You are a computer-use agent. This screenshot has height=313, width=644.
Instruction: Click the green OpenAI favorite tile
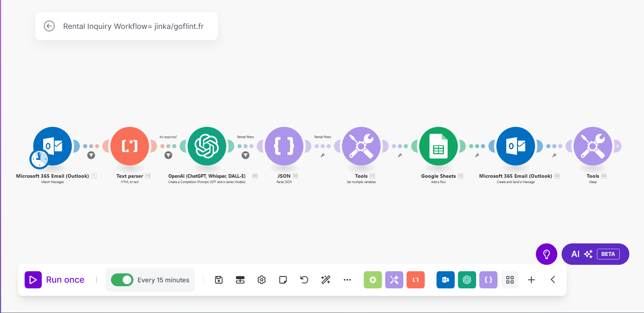[467, 280]
